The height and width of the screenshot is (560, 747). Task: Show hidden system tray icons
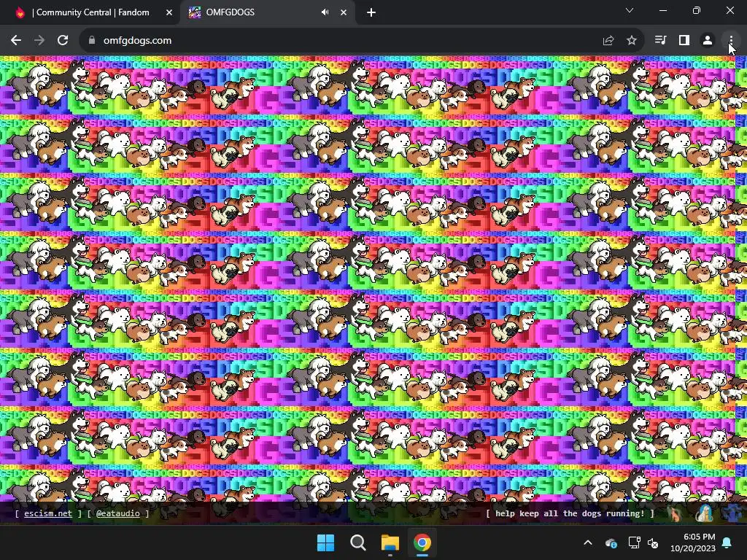pos(588,542)
